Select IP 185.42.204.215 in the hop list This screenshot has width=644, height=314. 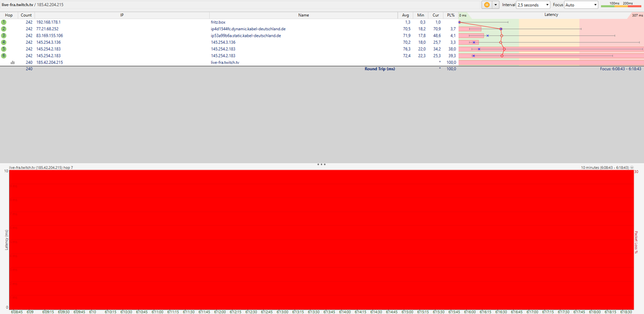50,63
